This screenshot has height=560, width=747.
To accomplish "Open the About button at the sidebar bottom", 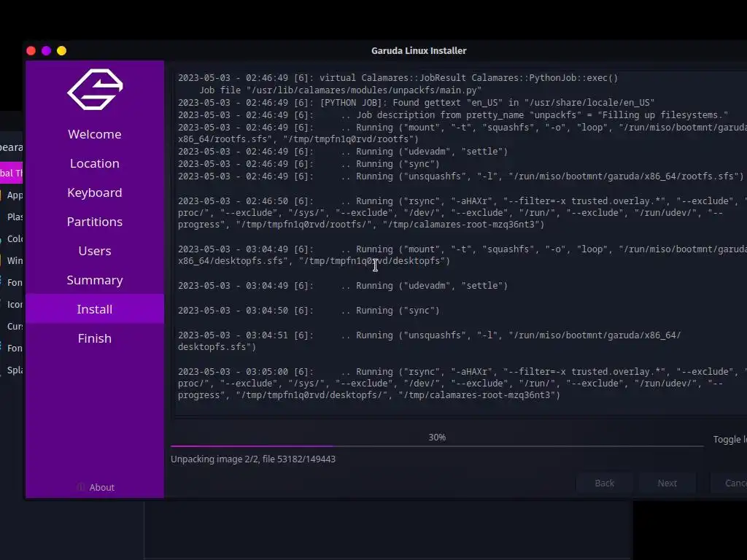I will pyautogui.click(x=96, y=487).
